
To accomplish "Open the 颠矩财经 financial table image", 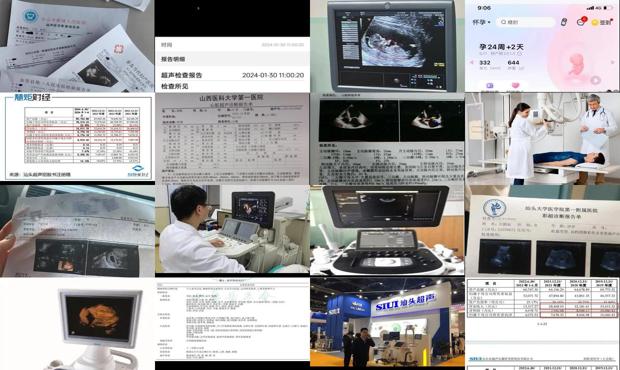I will (x=77, y=137).
